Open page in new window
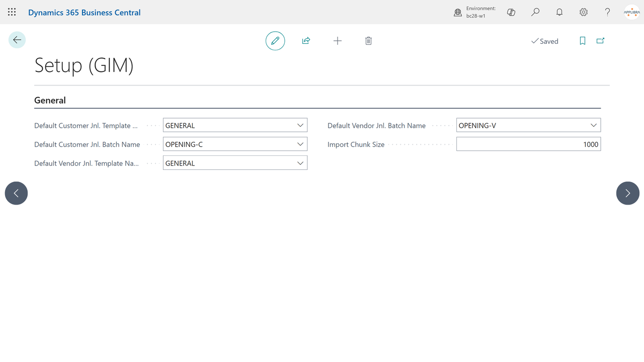Image resolution: width=644 pixels, height=362 pixels. tap(600, 41)
